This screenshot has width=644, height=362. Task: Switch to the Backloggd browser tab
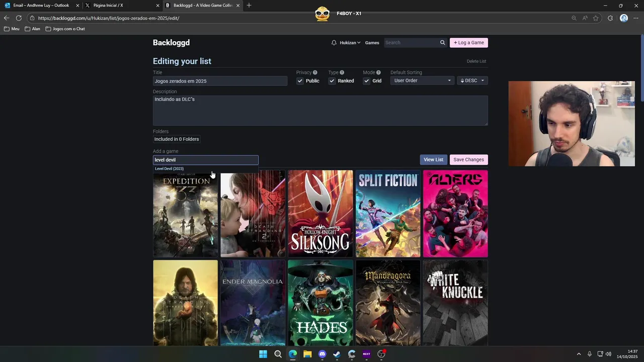click(203, 6)
